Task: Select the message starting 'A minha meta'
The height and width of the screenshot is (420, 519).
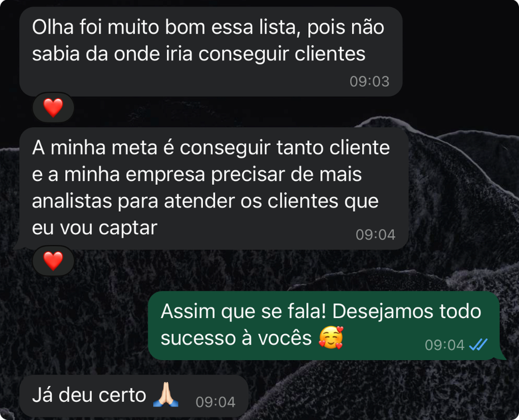Action: pyautogui.click(x=214, y=188)
